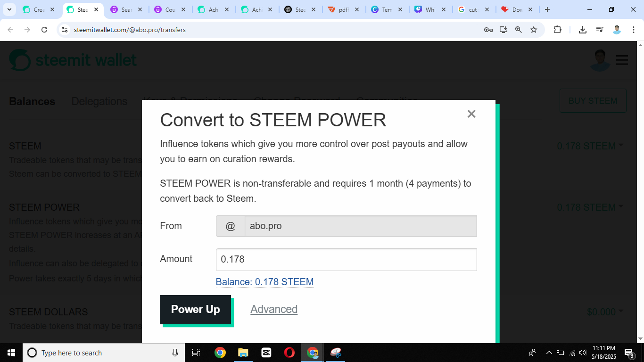Viewport: 644px width, 362px height.
Task: Open Task View from the taskbar
Action: tap(196, 353)
